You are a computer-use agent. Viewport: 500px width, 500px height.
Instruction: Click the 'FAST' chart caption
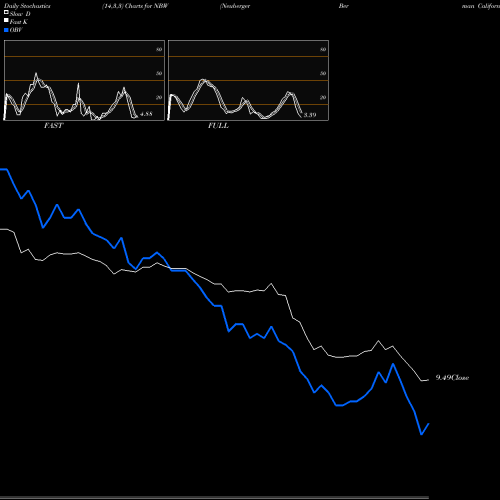pos(53,125)
